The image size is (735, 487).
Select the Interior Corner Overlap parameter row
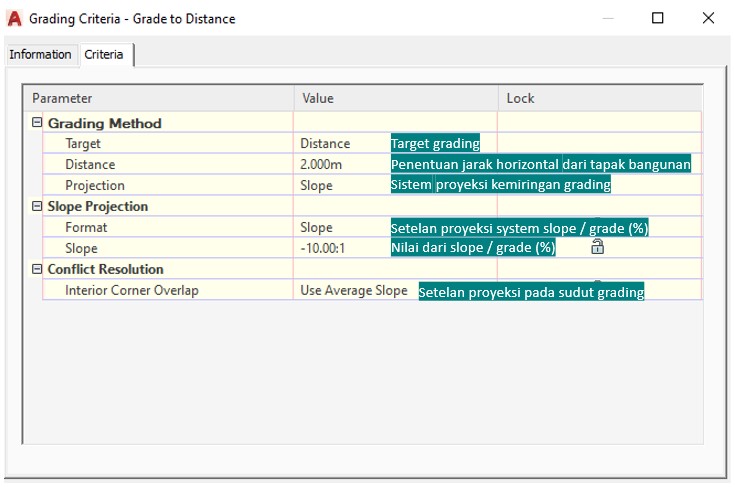point(132,290)
